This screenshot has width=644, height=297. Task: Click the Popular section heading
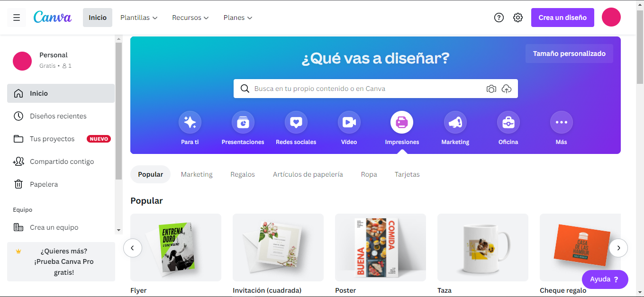click(146, 201)
